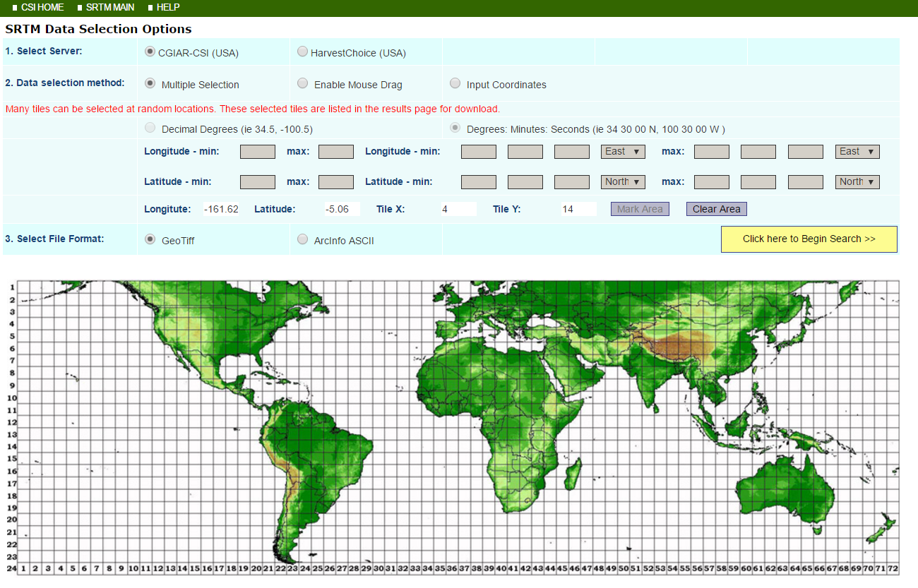Choose HarvestChoice (USA) as server
918x588 pixels.
(x=302, y=52)
